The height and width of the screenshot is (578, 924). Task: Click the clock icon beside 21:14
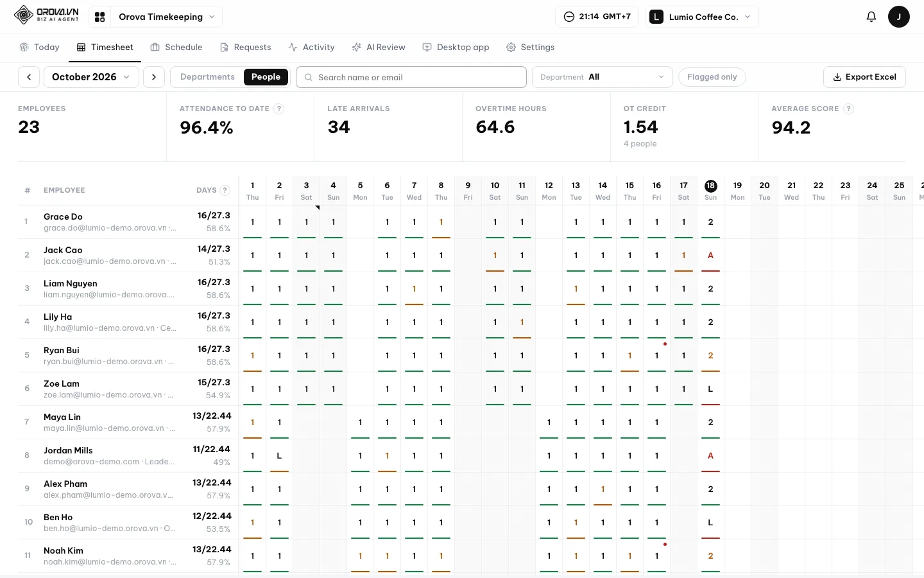click(569, 17)
